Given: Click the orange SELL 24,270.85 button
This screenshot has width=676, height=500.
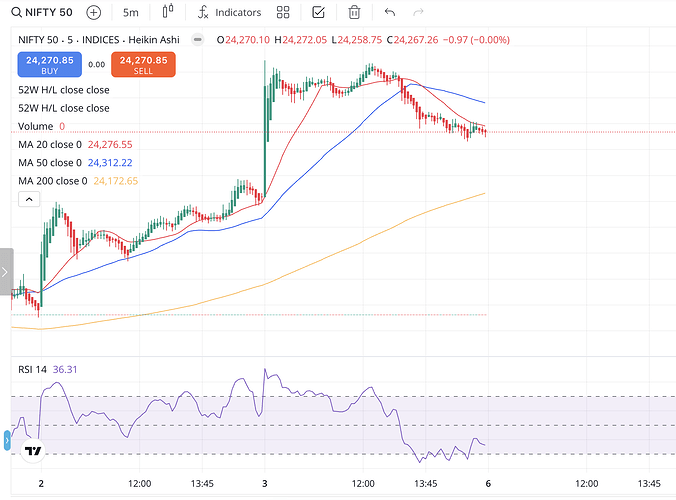Looking at the screenshot, I should point(143,65).
